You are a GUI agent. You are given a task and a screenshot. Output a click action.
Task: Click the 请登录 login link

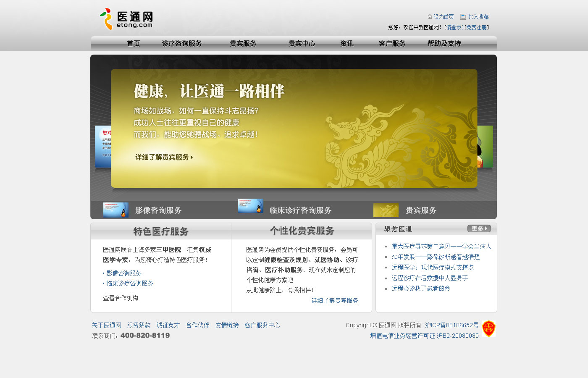click(x=454, y=27)
